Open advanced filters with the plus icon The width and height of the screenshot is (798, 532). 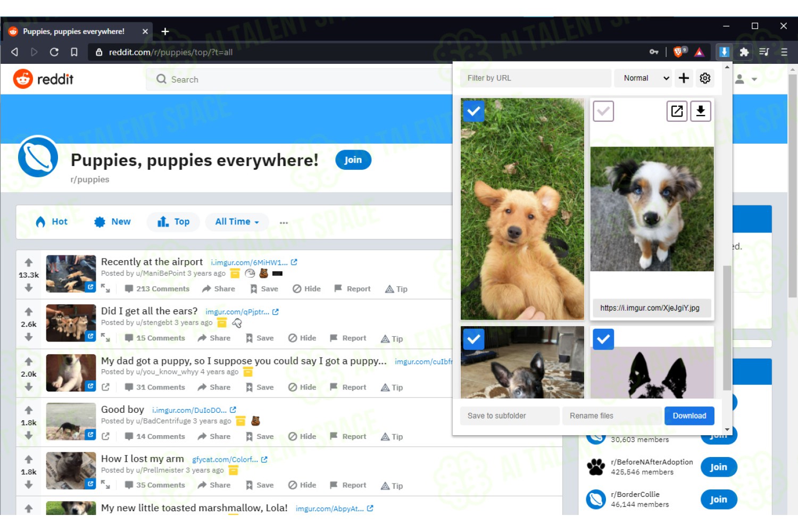pyautogui.click(x=684, y=78)
